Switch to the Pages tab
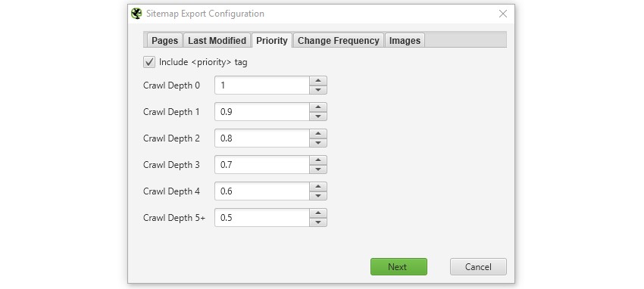 pos(164,41)
